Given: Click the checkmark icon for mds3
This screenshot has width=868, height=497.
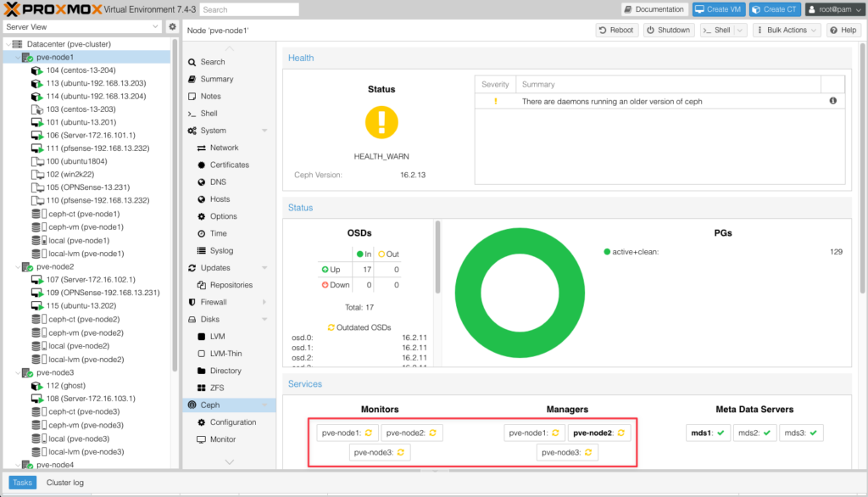Looking at the screenshot, I should pos(813,433).
